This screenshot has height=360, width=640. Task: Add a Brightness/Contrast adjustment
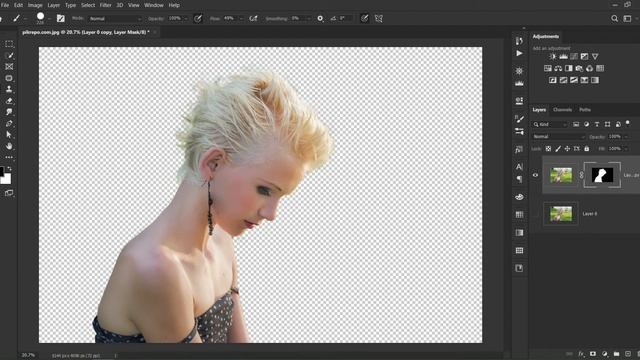click(553, 56)
